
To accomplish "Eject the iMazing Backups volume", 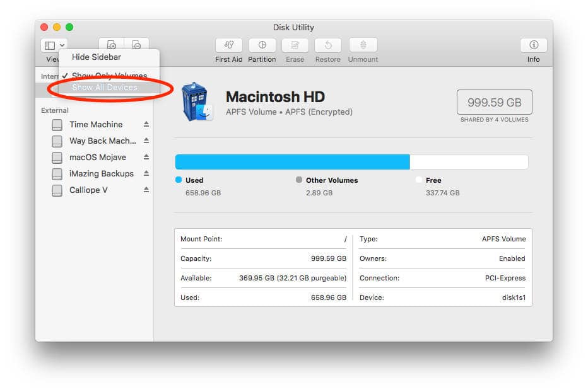I will (x=146, y=173).
